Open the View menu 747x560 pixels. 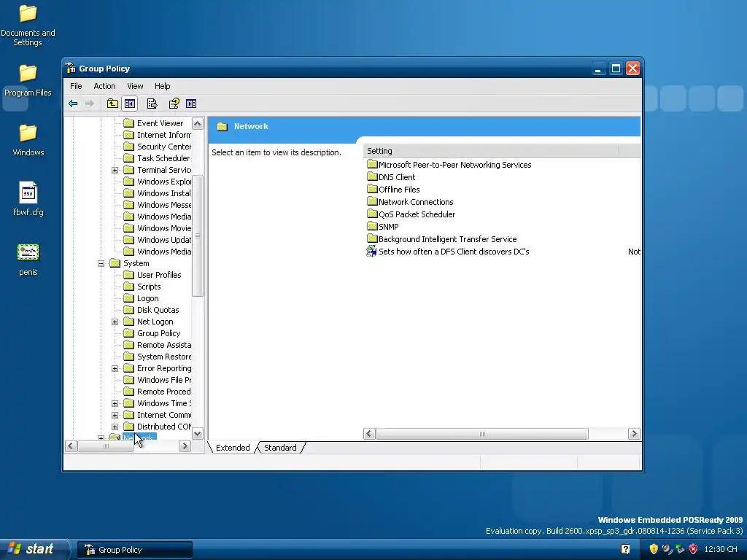click(x=135, y=86)
